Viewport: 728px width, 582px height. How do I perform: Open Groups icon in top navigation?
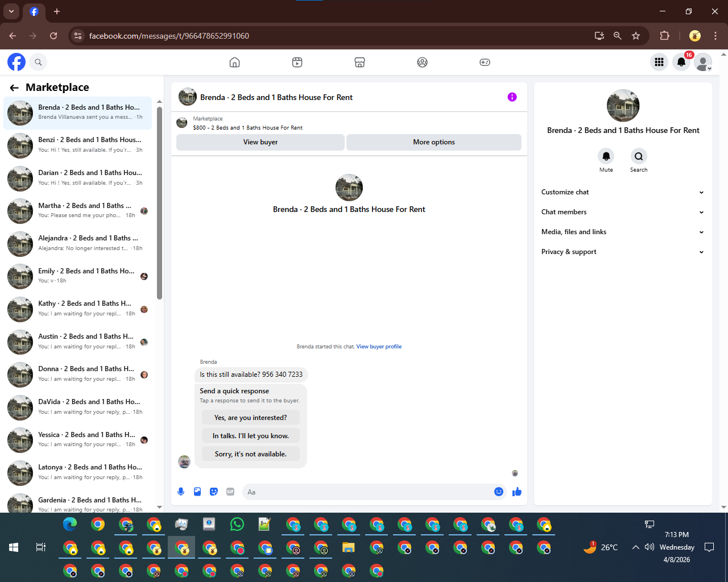tap(422, 62)
